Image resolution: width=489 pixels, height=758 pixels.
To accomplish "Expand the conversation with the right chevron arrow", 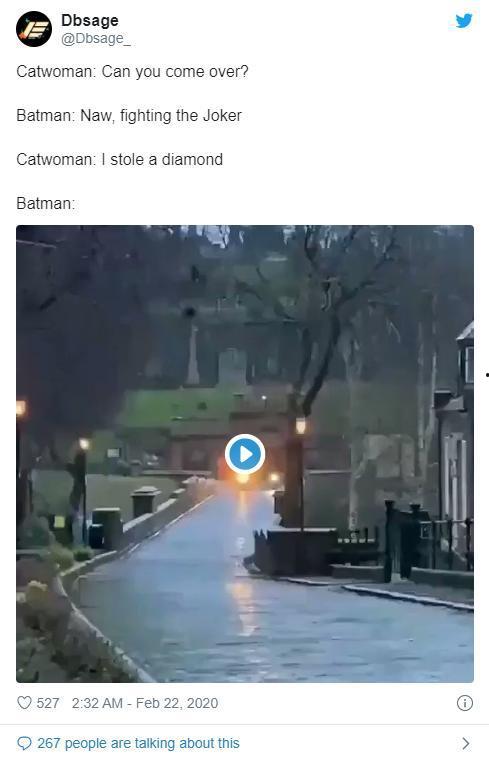I will 465,743.
